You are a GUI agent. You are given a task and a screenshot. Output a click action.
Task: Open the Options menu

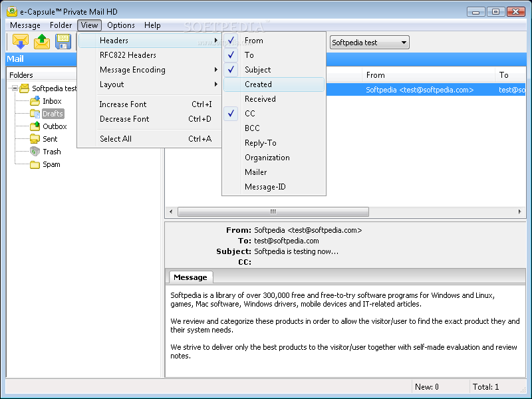(121, 25)
